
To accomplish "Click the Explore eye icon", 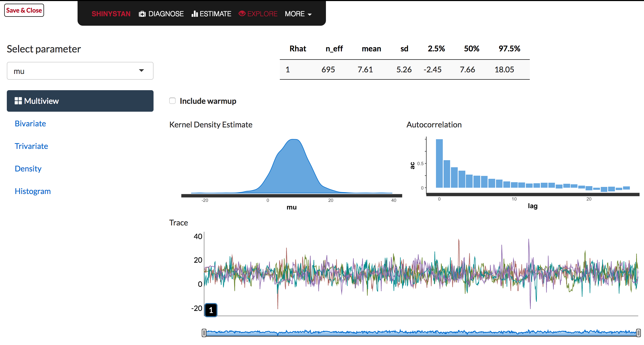I will (242, 13).
